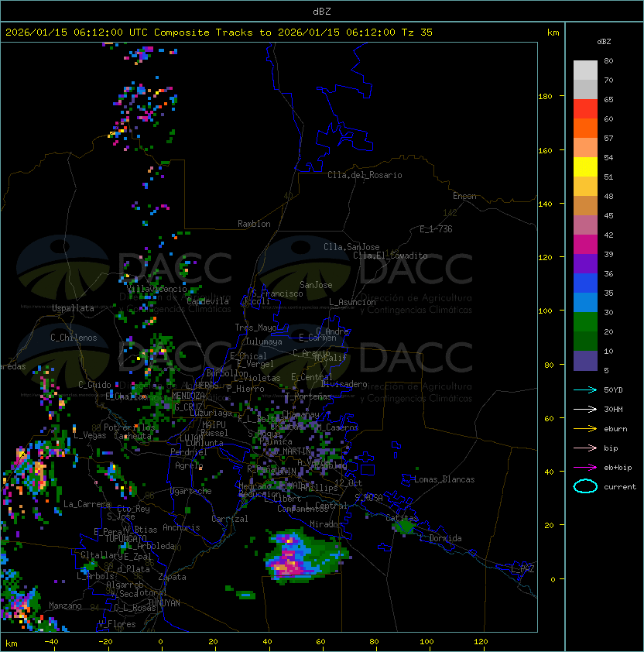This screenshot has height=652, width=644.
Task: Click the cyan 50YD arrow in legend
Action: (585, 390)
